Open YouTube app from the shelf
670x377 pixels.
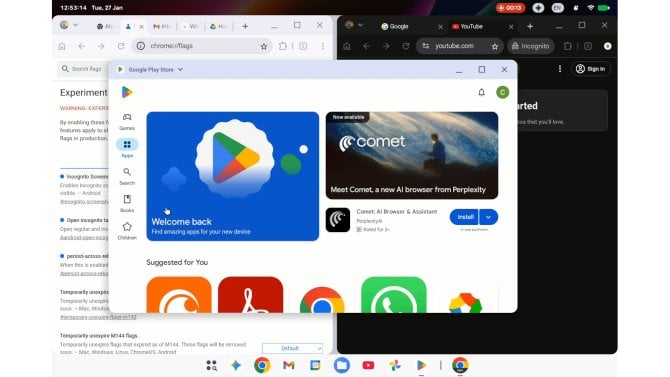[368, 365]
